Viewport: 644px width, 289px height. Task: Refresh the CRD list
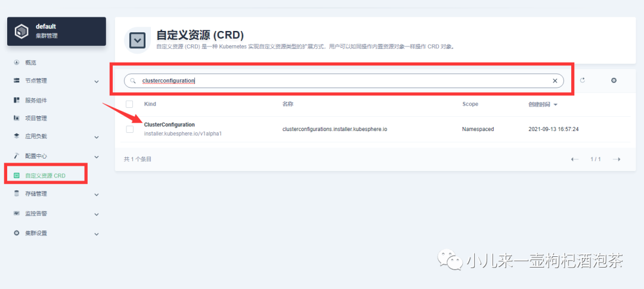[582, 80]
